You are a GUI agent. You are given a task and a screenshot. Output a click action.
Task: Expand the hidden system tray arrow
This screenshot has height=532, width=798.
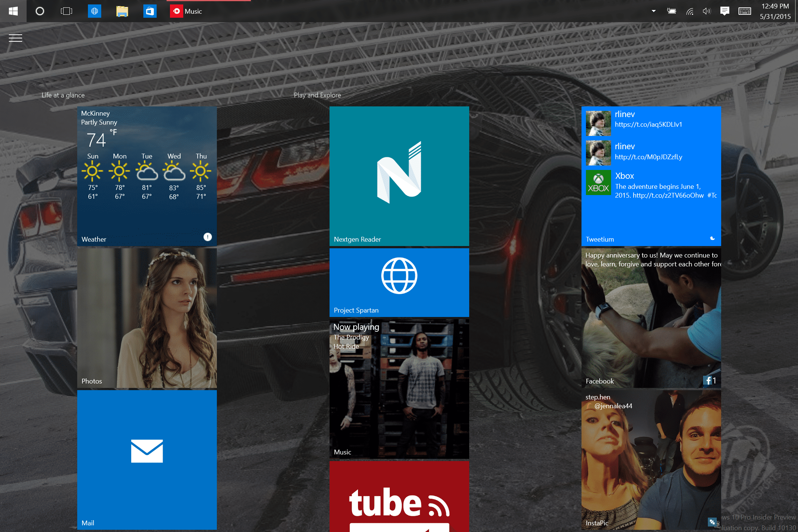[654, 11]
